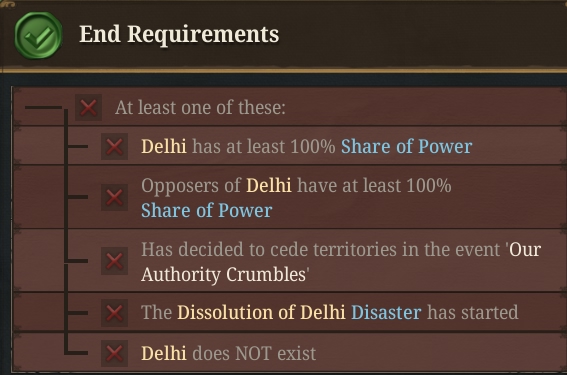Click the red X beside 'Delhi does NOT exist'
This screenshot has height=375, width=567.
pyautogui.click(x=114, y=353)
